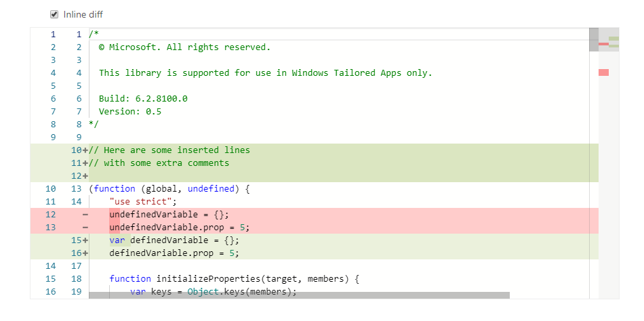Click the "Here are some inserted lines" comment
This screenshot has height=321, width=644.
click(176, 150)
